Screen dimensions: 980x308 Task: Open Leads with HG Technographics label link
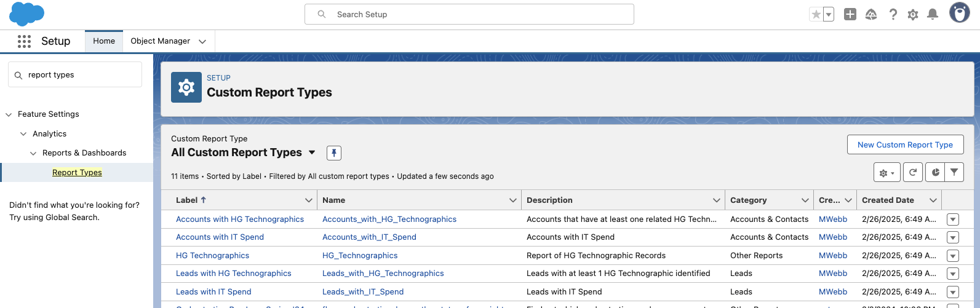pos(234,274)
